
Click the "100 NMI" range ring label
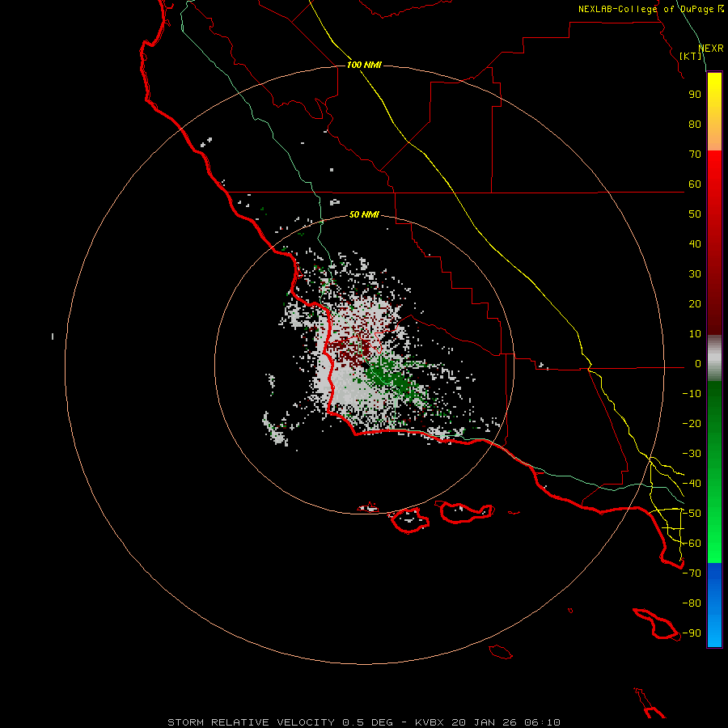pos(364,65)
